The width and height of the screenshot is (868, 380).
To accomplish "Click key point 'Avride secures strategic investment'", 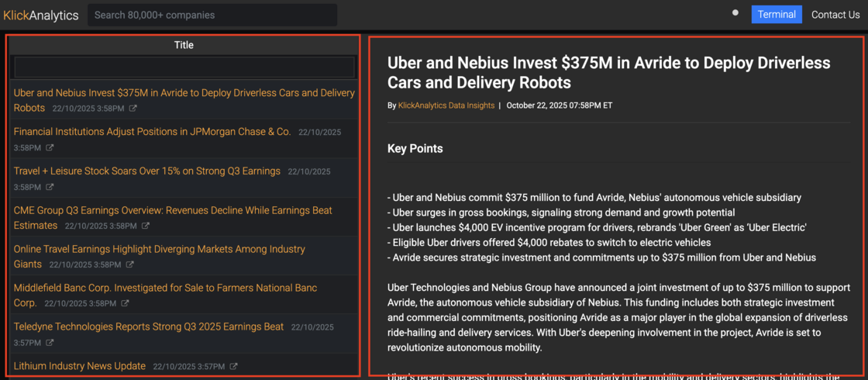I will [601, 257].
